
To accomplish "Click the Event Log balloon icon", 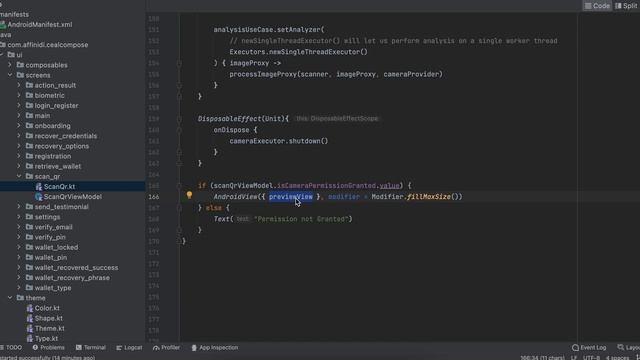I will (x=575, y=348).
